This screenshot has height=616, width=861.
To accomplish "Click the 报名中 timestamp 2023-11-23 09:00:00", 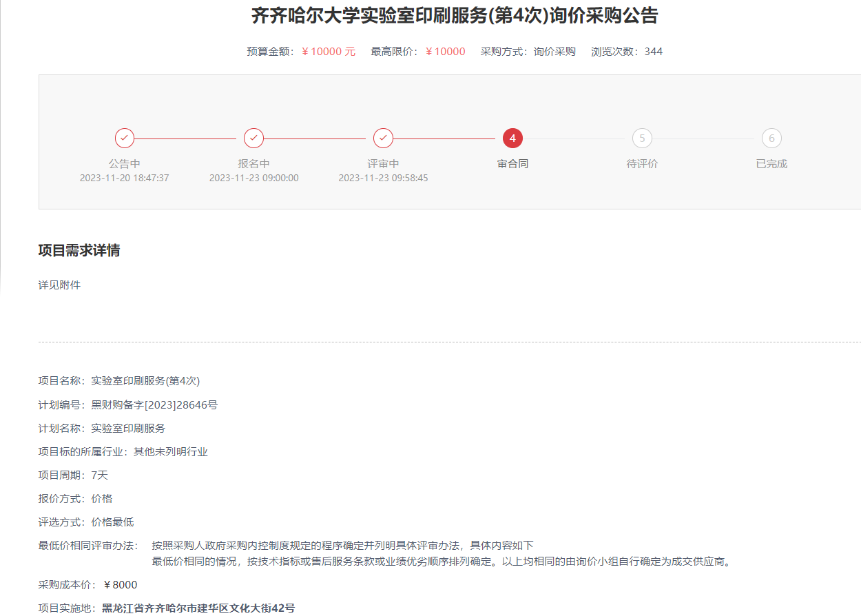I will coord(254,178).
